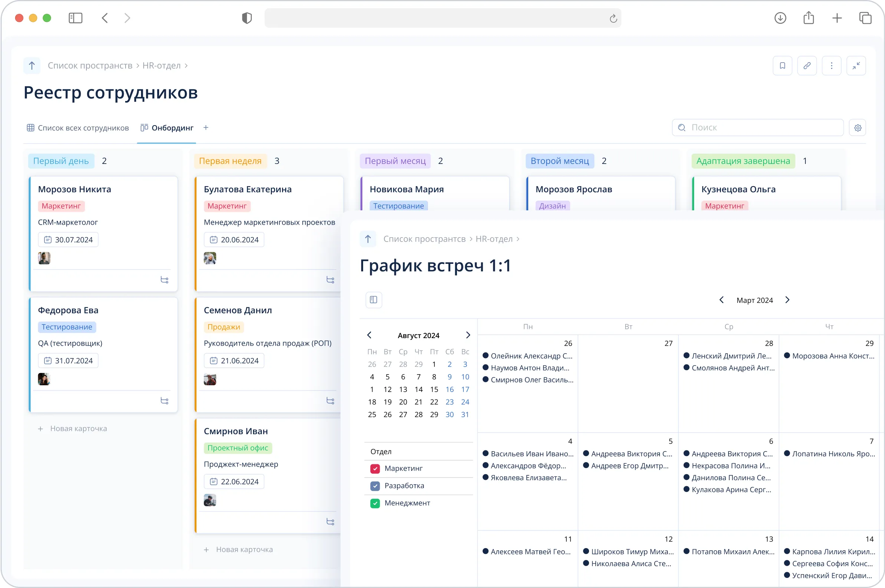Image resolution: width=885 pixels, height=588 pixels.
Task: Open subtasks icon on Федорова Ева card
Action: click(164, 401)
